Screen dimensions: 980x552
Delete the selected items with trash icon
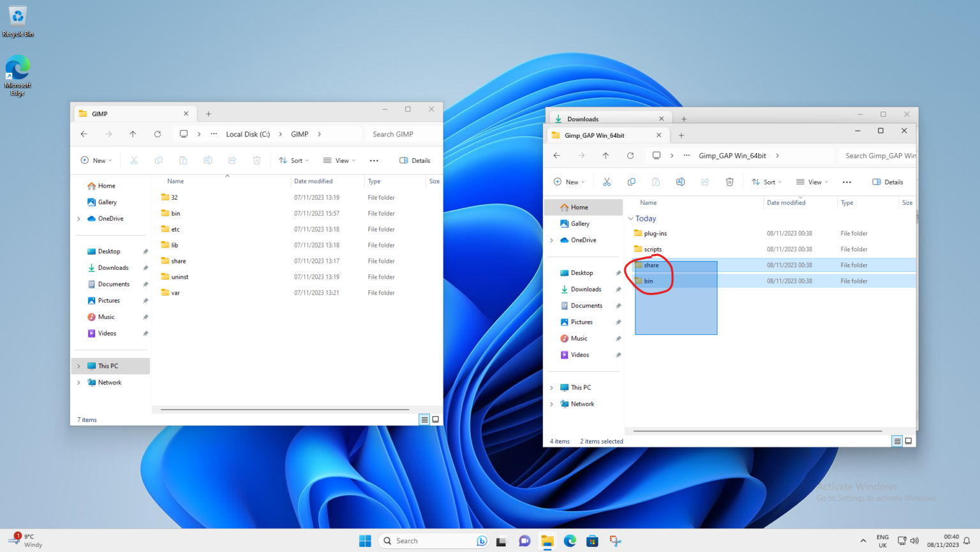pyautogui.click(x=729, y=182)
